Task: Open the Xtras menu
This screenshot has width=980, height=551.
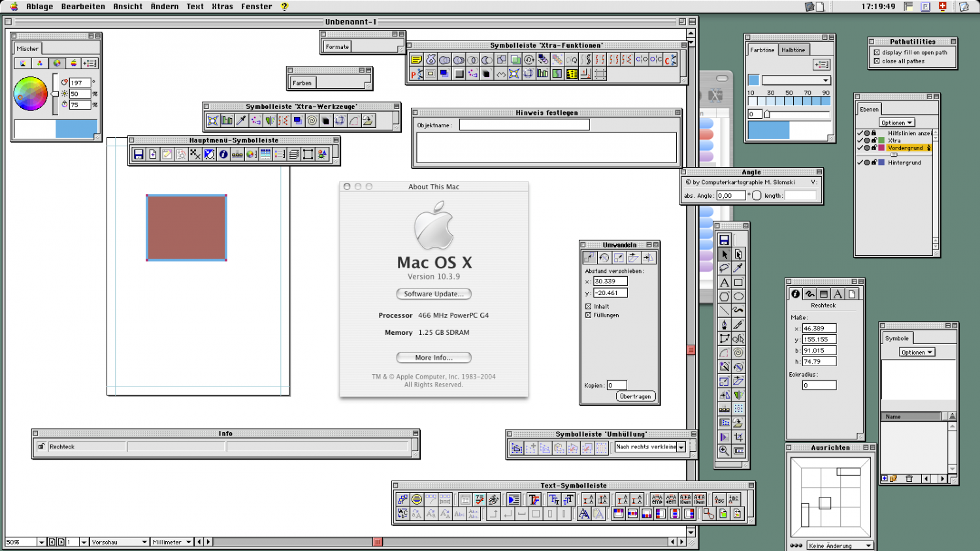Action: (x=222, y=7)
